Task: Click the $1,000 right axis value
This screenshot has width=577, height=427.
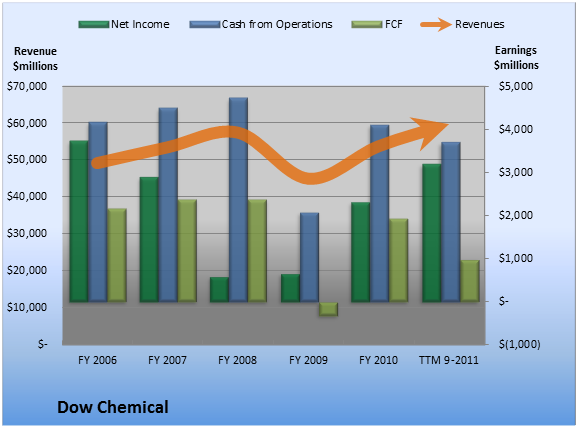Action: click(x=516, y=258)
